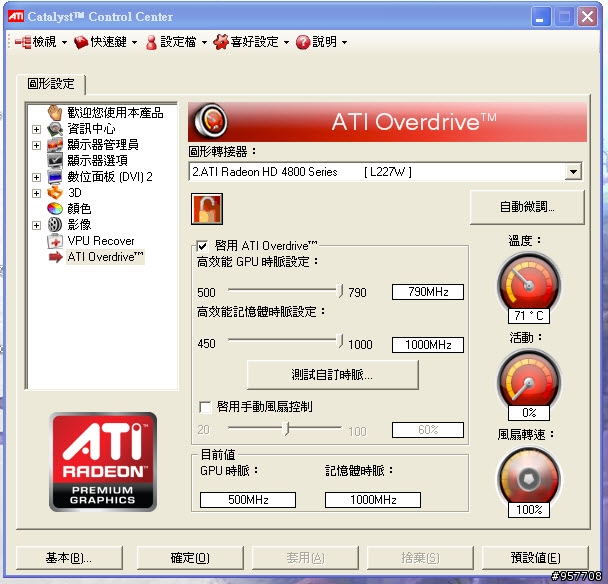Click the memory clock slider handle

point(340,341)
